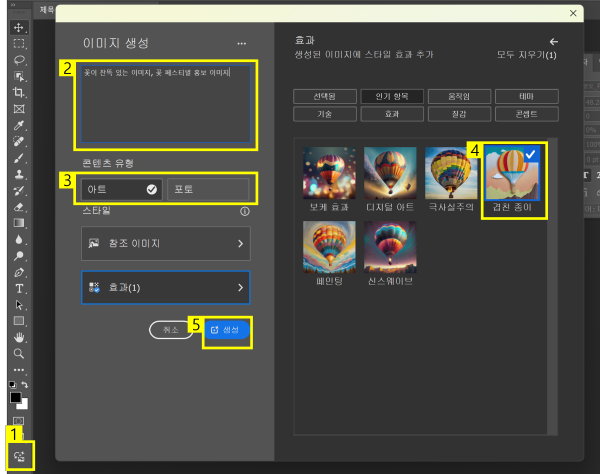
Task: Select the 신스웨이브 effect thumbnail
Action: pos(390,247)
